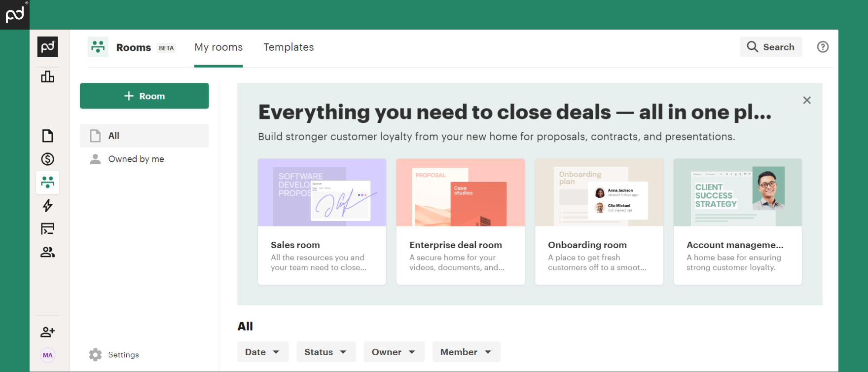Select the Sales room template card
Image resolution: width=868 pixels, height=372 pixels.
tap(322, 221)
